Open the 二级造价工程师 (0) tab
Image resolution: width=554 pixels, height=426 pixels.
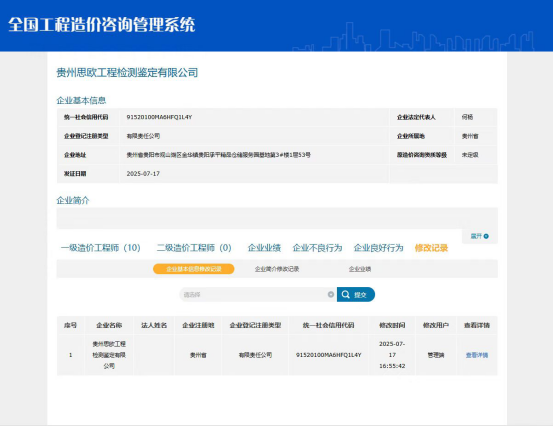coord(194,248)
